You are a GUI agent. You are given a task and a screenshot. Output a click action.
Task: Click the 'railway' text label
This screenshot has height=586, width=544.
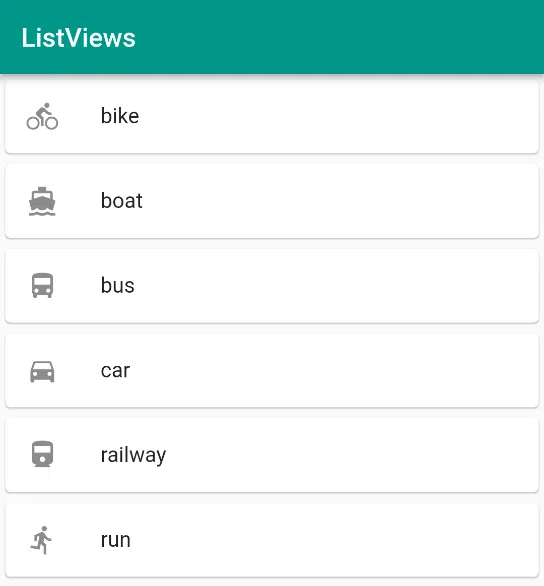[133, 456]
